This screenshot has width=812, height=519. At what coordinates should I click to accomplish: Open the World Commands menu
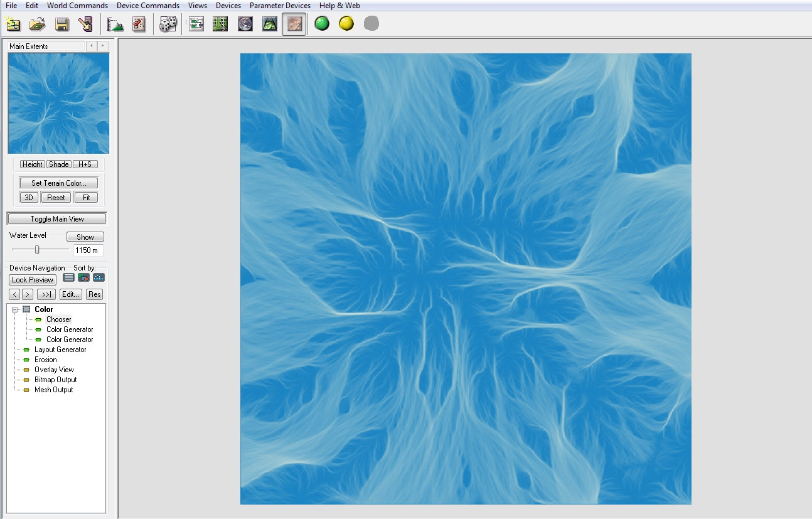point(77,6)
